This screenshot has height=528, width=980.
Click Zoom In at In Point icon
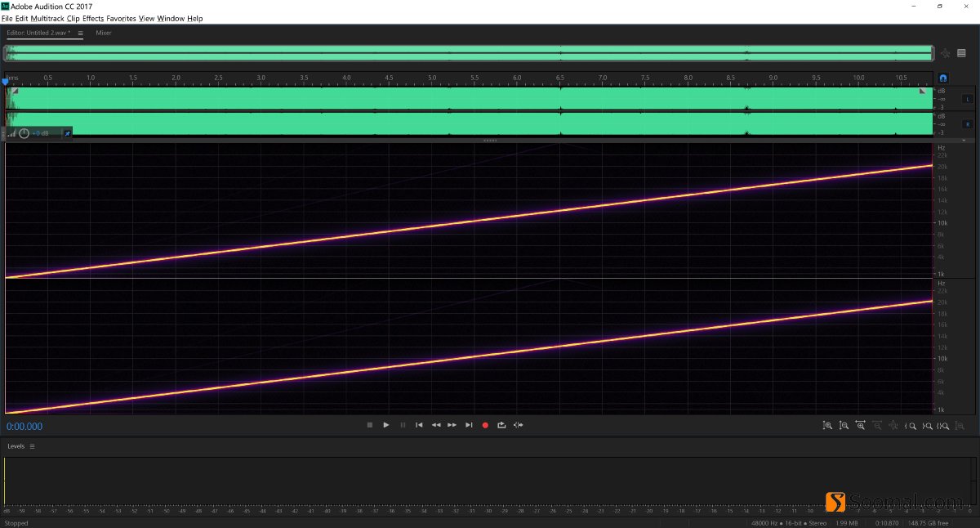pos(911,426)
